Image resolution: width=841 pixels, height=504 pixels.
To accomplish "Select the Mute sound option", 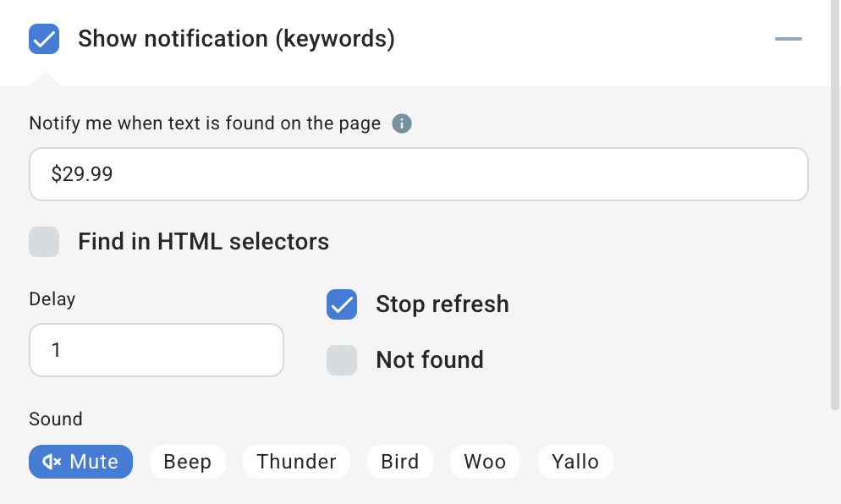I will pyautogui.click(x=80, y=462).
